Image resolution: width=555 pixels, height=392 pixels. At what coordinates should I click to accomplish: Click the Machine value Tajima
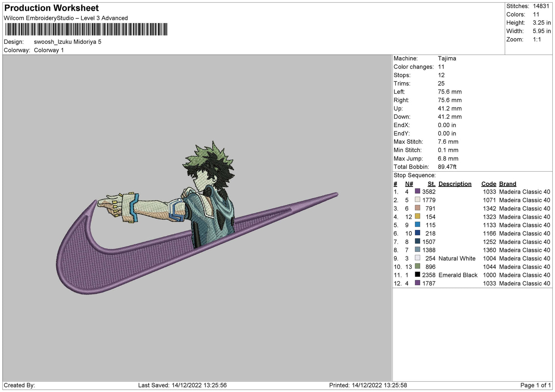pos(447,58)
